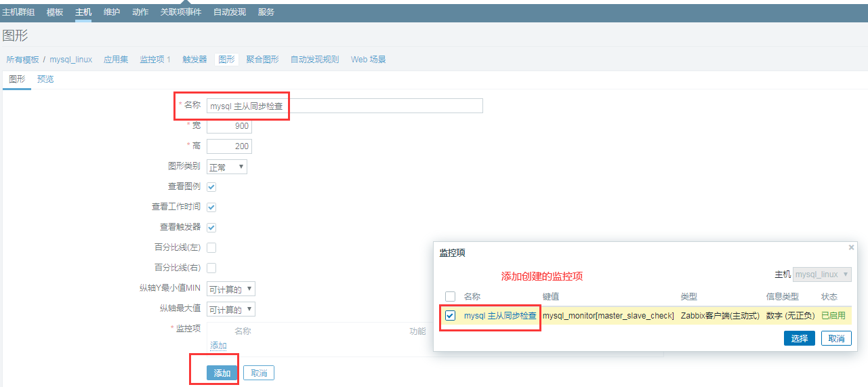This screenshot has height=387, width=868.
Task: Click 键值 column header in popup
Action: [551, 297]
